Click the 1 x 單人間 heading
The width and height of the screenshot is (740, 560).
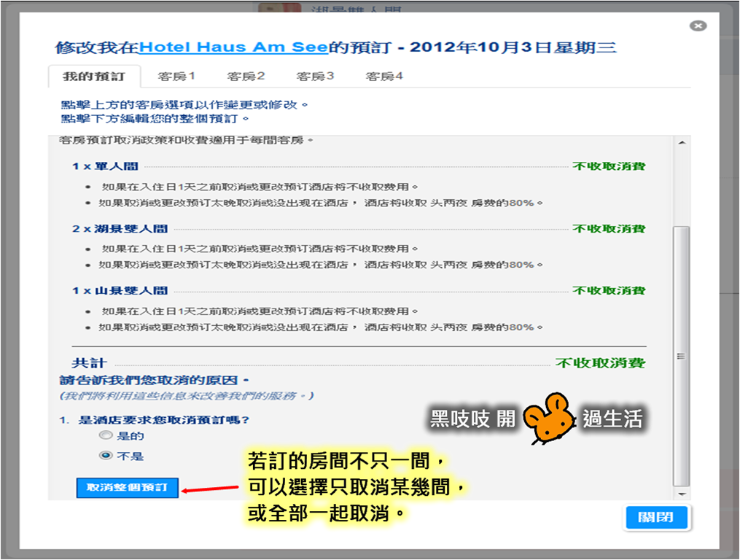tap(105, 166)
